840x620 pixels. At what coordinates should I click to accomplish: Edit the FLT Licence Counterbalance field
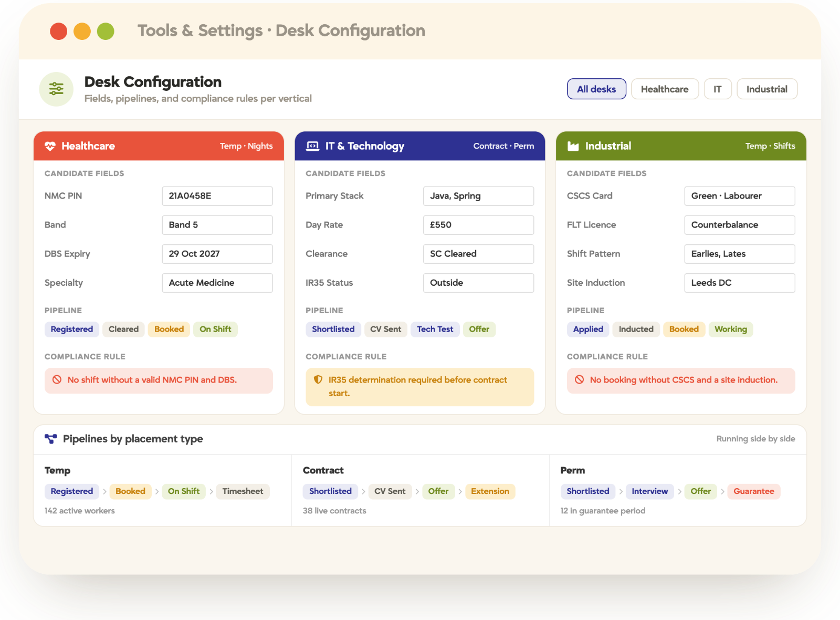(x=740, y=225)
